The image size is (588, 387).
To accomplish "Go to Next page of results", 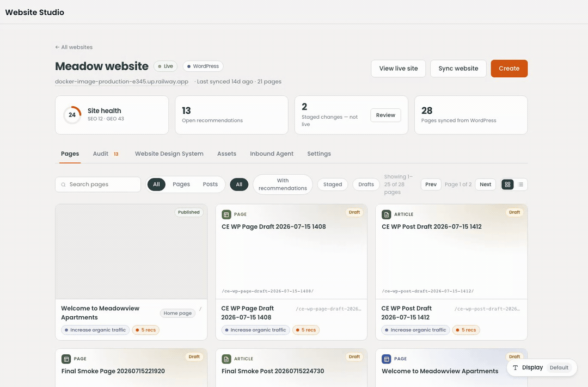I will pyautogui.click(x=485, y=185).
